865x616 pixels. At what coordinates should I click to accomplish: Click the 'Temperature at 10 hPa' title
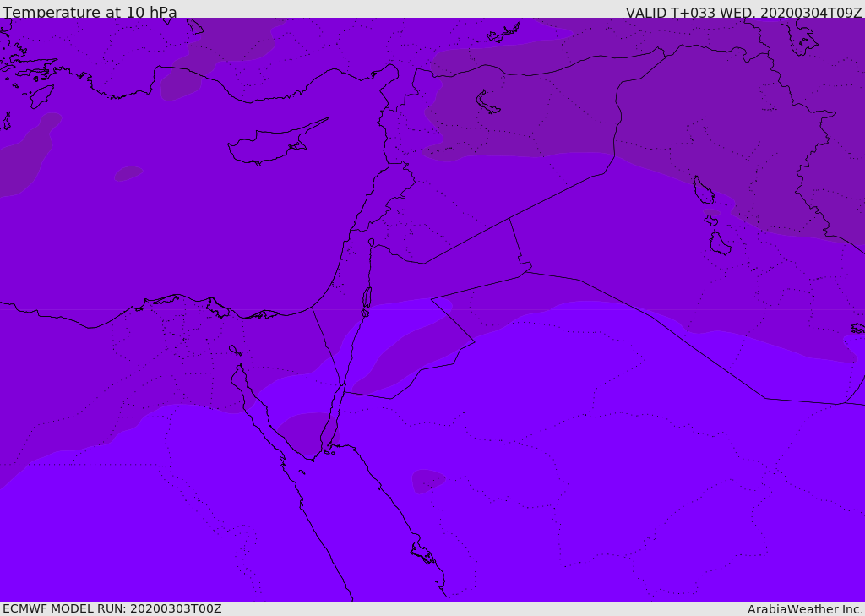tap(90, 12)
